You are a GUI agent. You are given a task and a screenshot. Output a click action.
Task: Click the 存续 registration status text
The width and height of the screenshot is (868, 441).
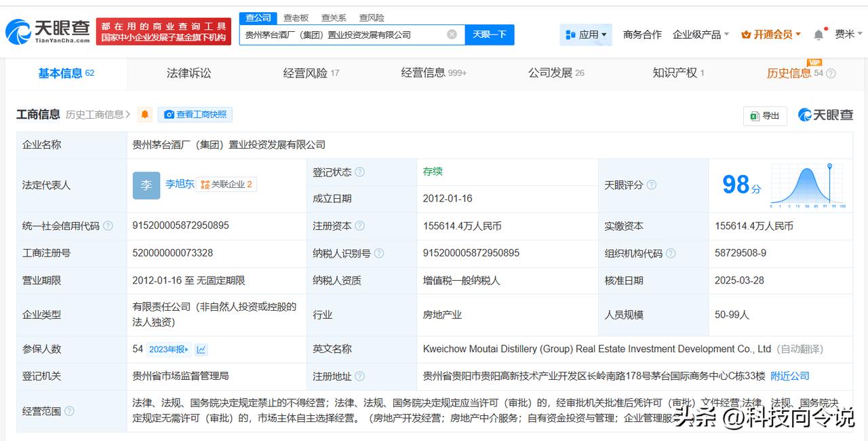click(x=433, y=172)
